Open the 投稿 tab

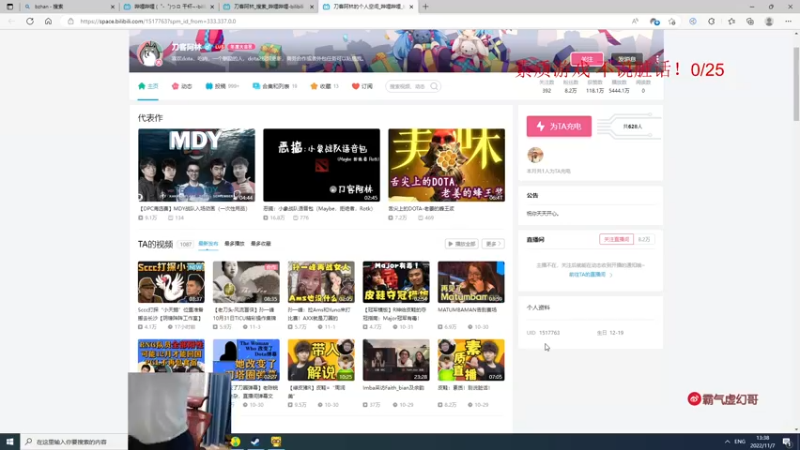(222, 86)
